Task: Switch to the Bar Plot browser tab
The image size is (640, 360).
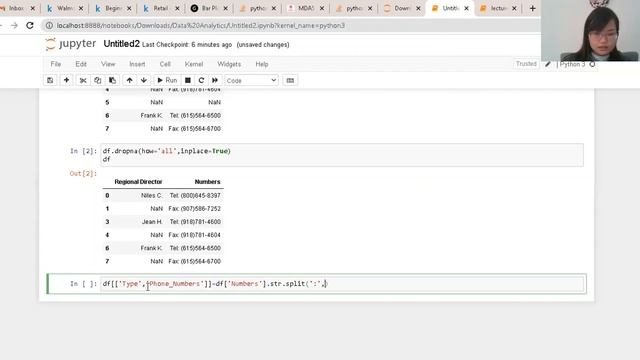Action: tap(209, 8)
